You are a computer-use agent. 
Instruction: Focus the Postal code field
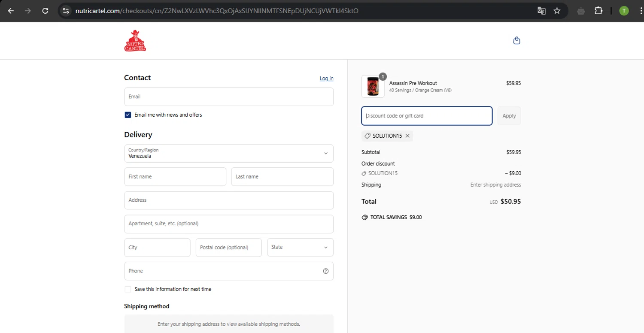point(228,248)
